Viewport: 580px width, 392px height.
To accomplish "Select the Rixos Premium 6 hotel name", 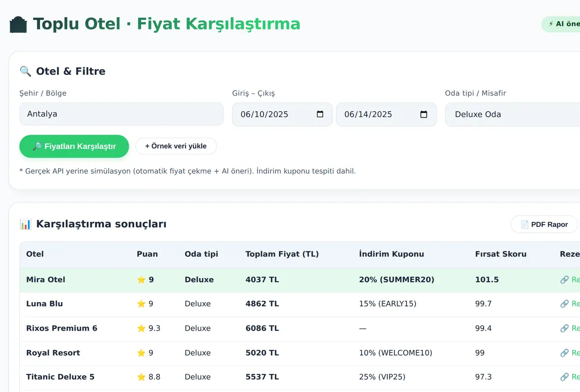I will [x=61, y=328].
